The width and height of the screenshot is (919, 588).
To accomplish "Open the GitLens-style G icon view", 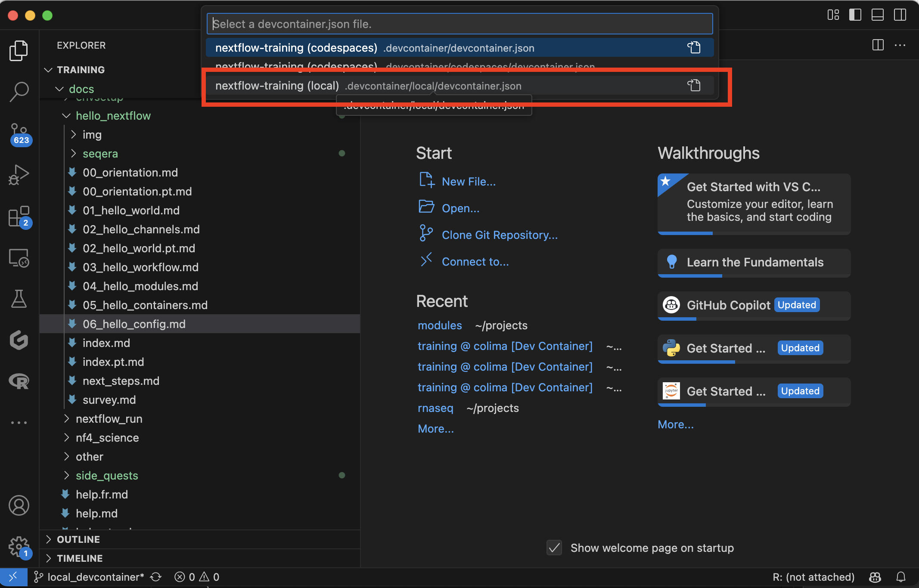I will (19, 340).
